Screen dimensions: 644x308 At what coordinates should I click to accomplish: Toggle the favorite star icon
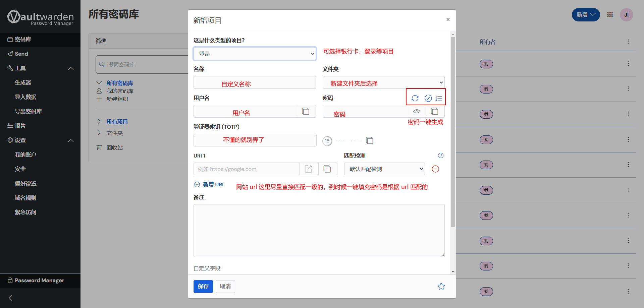441,286
